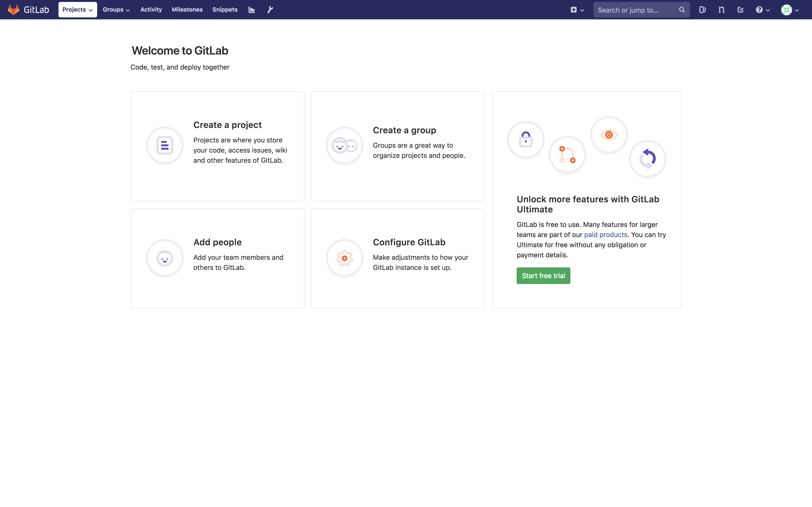Viewport: 812px width, 507px height.
Task: View your assigned issues icon
Action: pos(703,10)
